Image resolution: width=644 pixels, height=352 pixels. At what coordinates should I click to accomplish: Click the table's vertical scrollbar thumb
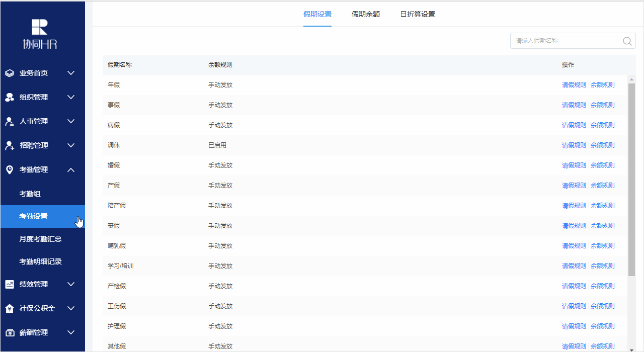632,180
